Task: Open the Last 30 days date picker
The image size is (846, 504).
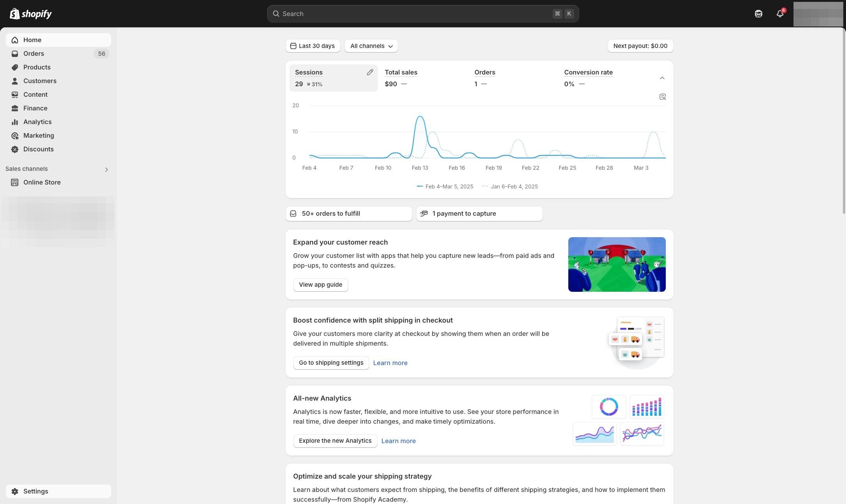Action: tap(312, 46)
